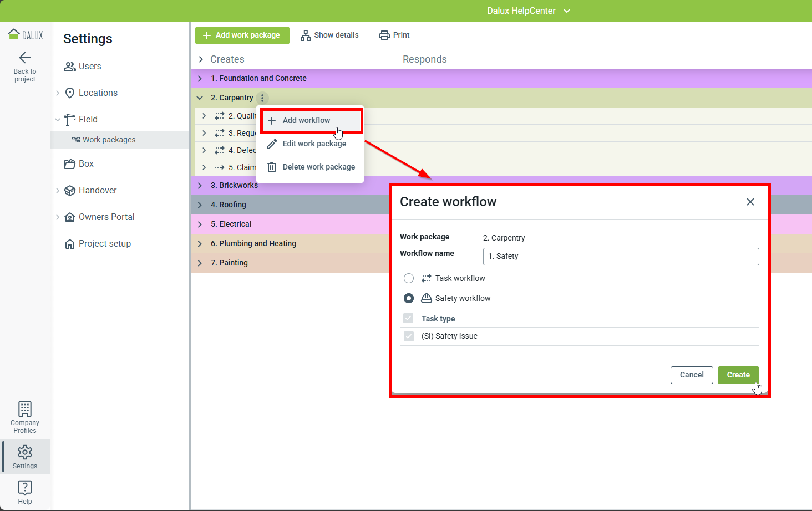
Task: Open the Carpentry three-dot options menu
Action: click(262, 98)
